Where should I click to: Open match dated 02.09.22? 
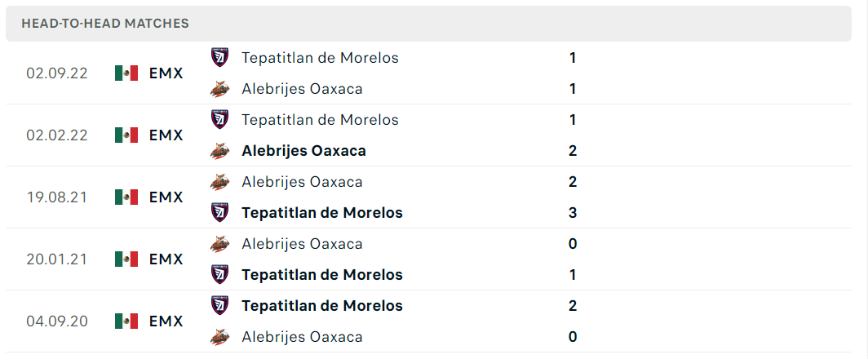point(428,73)
